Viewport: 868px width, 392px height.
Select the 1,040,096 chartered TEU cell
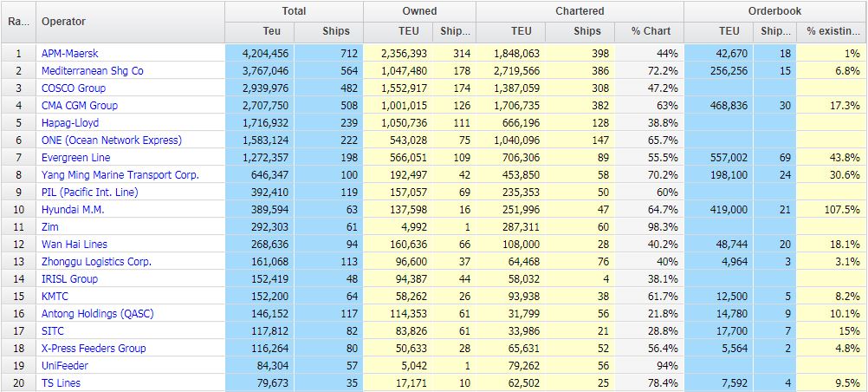pyautogui.click(x=510, y=140)
